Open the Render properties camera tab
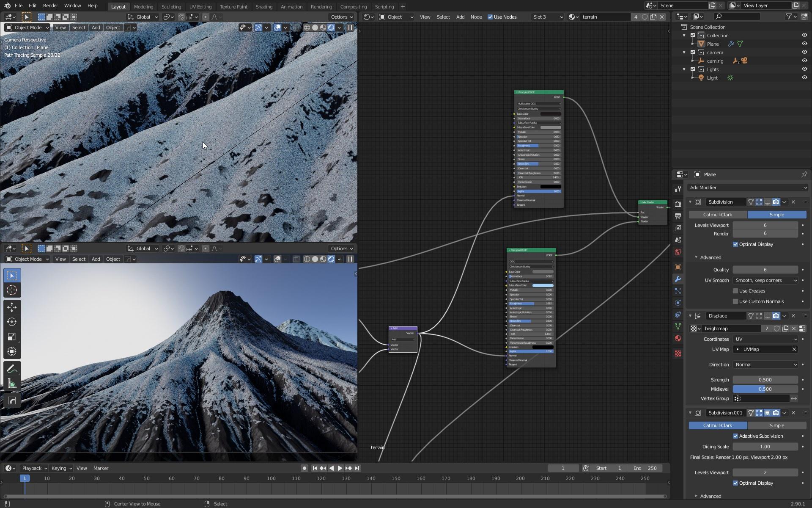The image size is (812, 508). pyautogui.click(x=678, y=204)
